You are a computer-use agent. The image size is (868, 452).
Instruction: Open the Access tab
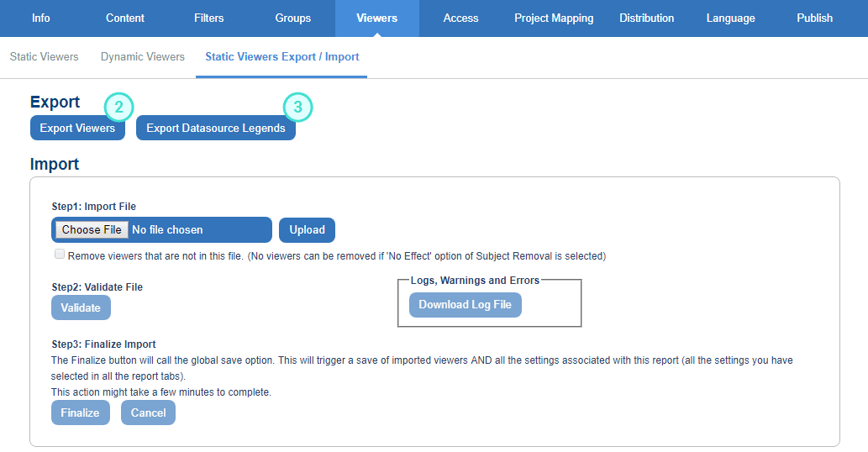pyautogui.click(x=460, y=18)
